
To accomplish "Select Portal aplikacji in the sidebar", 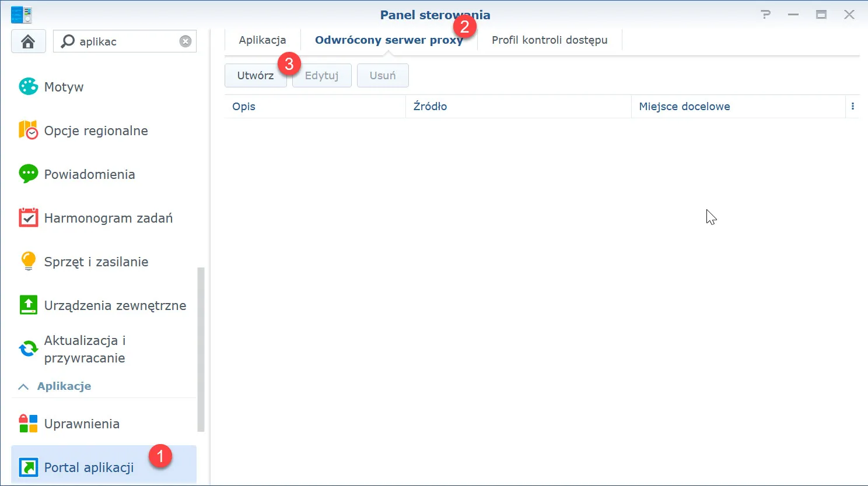I will [x=89, y=467].
